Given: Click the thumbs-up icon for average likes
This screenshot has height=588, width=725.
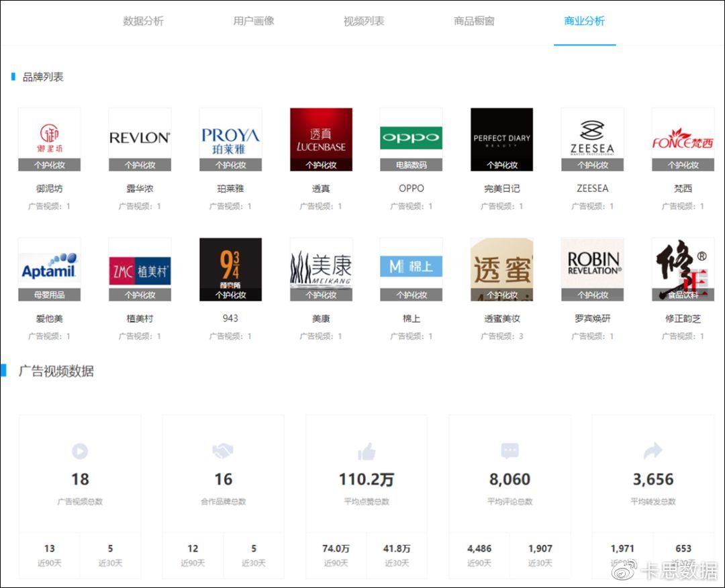Looking at the screenshot, I should 367,451.
